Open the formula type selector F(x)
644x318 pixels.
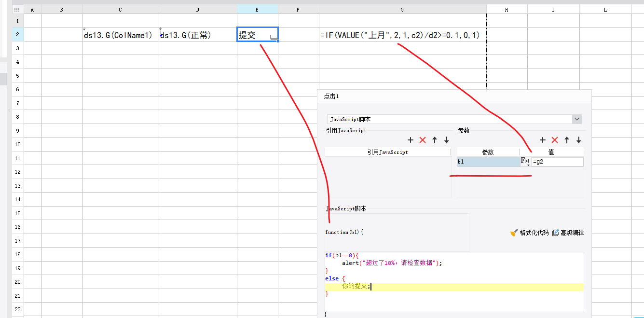(x=525, y=162)
